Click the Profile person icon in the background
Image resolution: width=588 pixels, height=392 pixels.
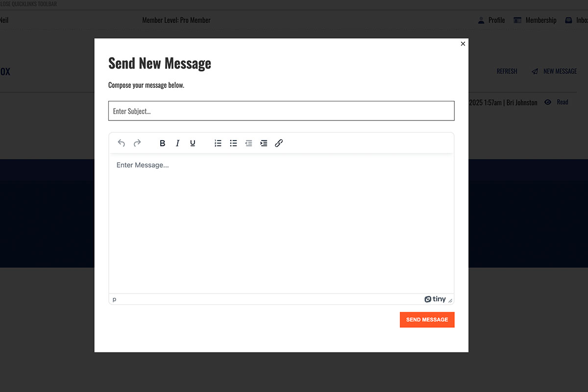[x=481, y=20]
